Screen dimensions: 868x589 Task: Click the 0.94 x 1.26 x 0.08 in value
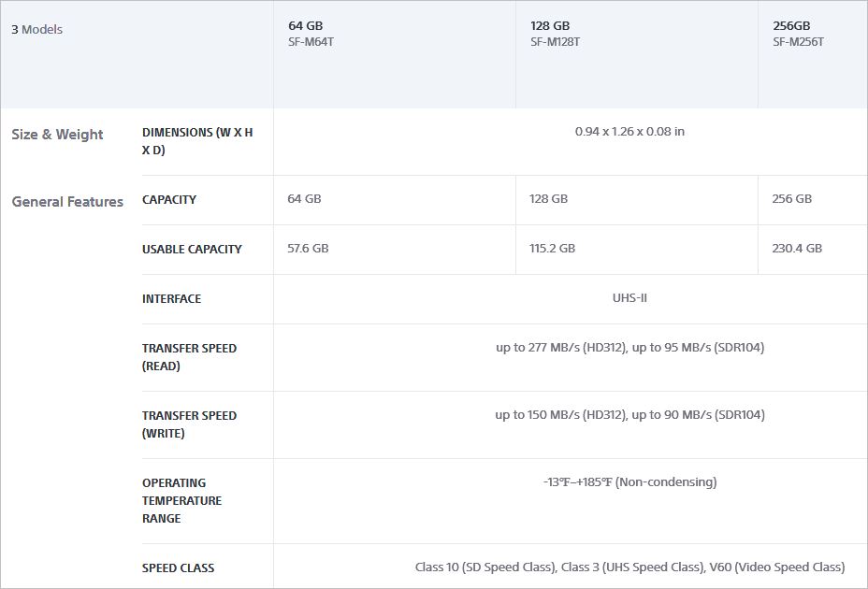(x=629, y=132)
